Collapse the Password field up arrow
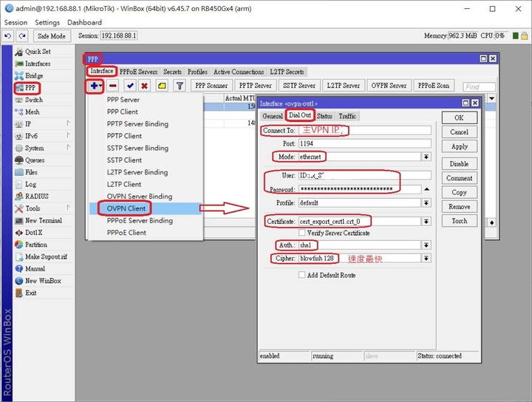The height and width of the screenshot is (402, 532). point(427,189)
